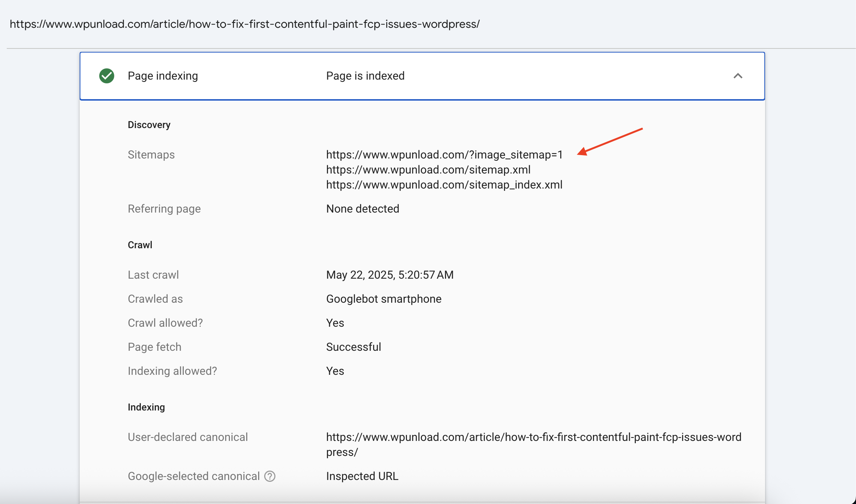Click the sitemap_index.xml URL
Screen dimensions: 856x504
pyautogui.click(x=444, y=185)
